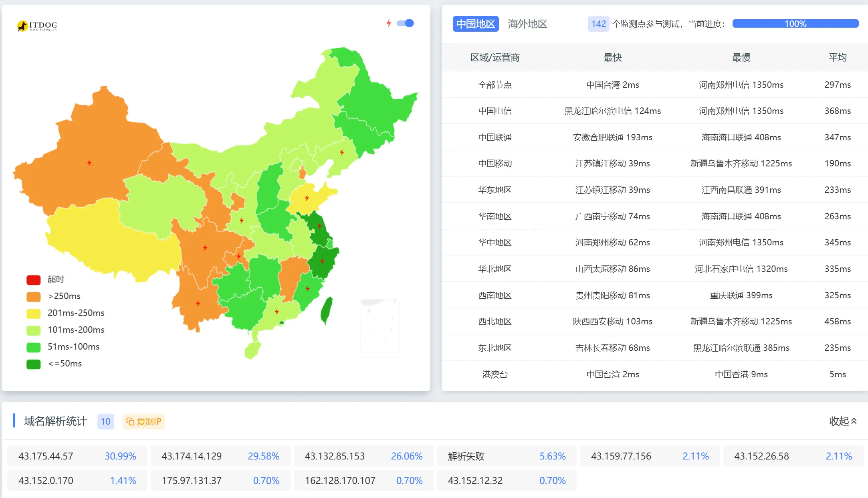Click the lightning marker on Yunnan province
The image size is (868, 498).
click(198, 304)
